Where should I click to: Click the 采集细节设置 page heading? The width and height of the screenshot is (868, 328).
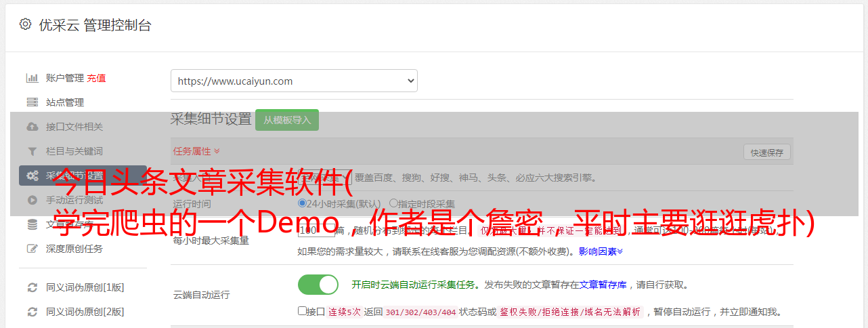tap(211, 119)
